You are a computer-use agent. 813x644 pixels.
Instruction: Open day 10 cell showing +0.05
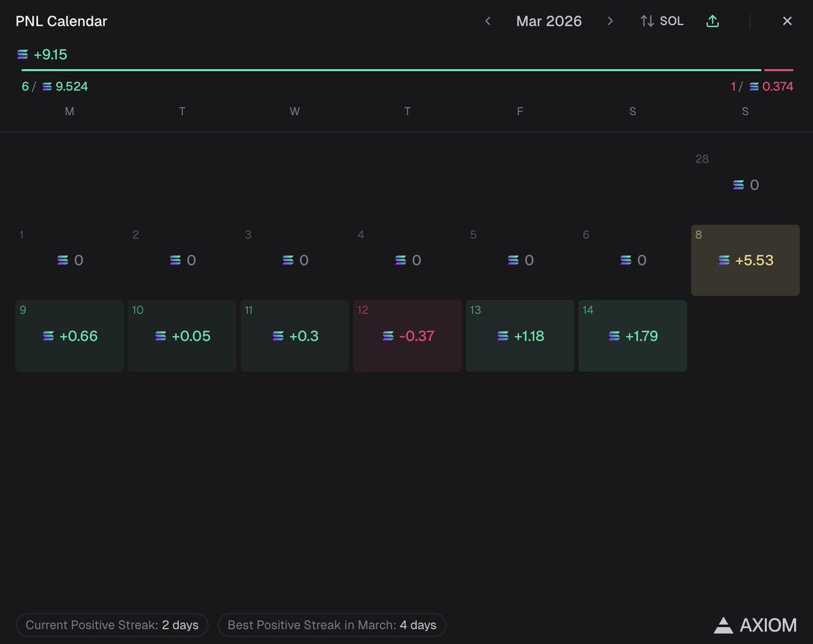click(x=182, y=336)
